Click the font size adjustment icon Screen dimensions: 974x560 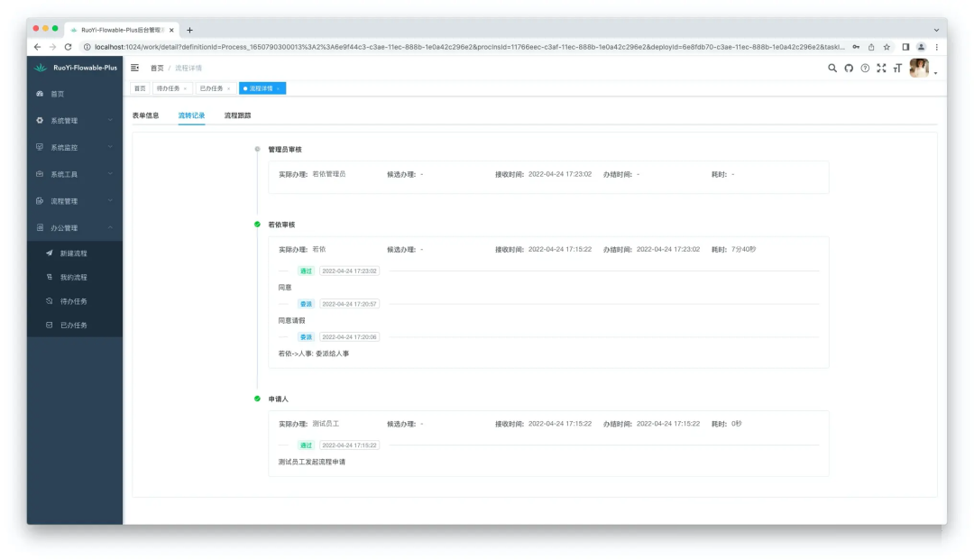coord(897,68)
